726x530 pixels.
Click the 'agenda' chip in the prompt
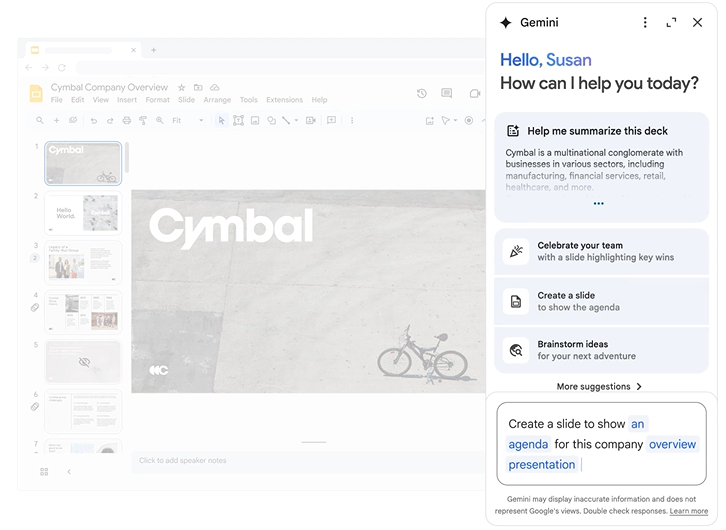click(x=528, y=444)
